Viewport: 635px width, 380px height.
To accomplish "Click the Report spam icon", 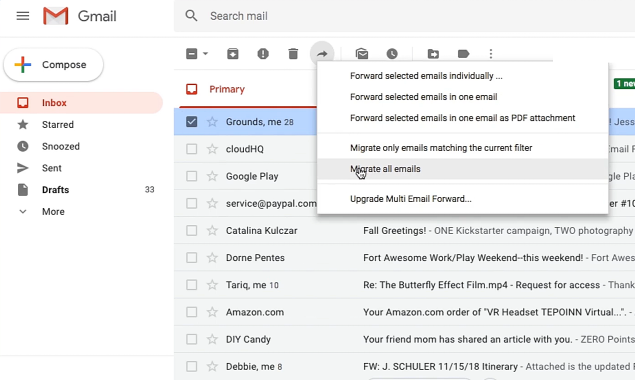I will 263,53.
